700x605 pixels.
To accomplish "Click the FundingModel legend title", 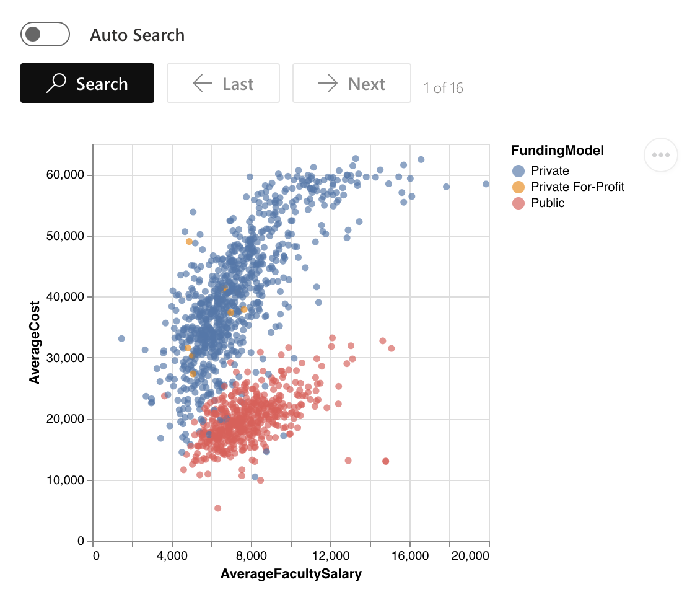I will tap(558, 151).
